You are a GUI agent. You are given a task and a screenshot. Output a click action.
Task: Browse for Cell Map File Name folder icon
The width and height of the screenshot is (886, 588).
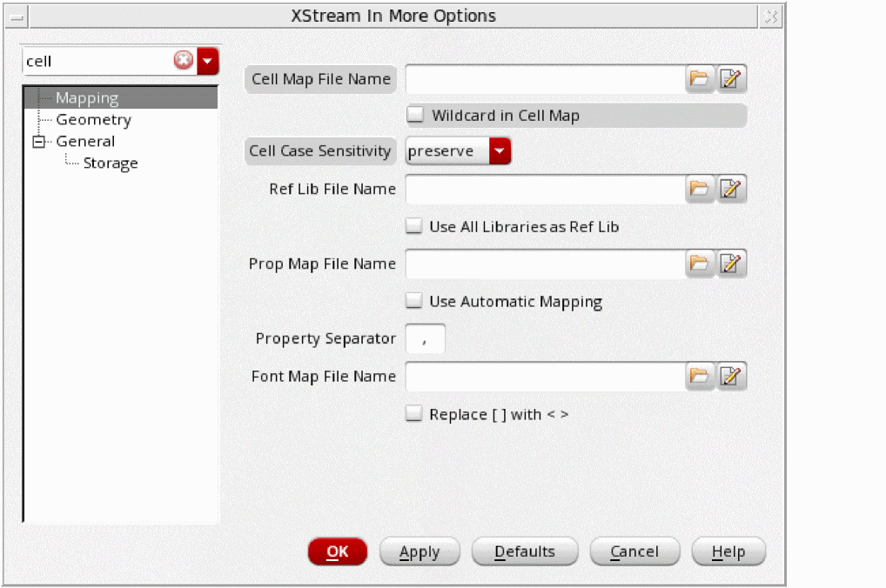(x=700, y=78)
